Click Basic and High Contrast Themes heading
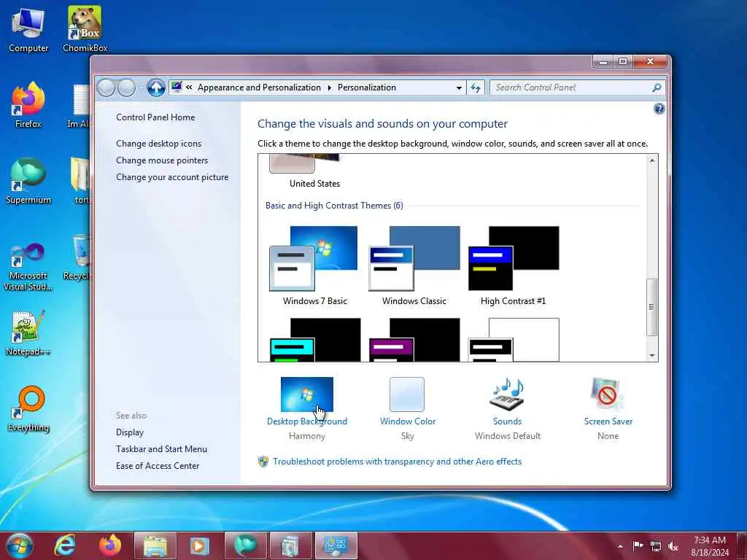This screenshot has width=747, height=560. pyautogui.click(x=334, y=205)
